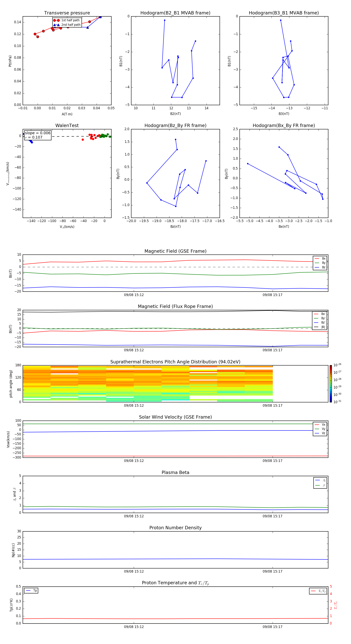Viewport: 351px width, 644px height.
Task: Click the 'B3(nT)' x-axis label
Action: tap(284, 114)
